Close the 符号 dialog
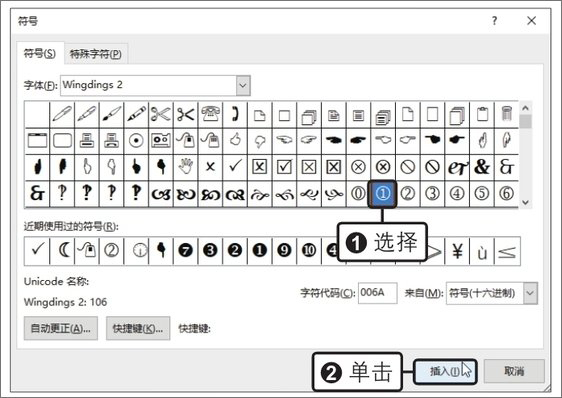The height and width of the screenshot is (398, 562). click(x=532, y=20)
